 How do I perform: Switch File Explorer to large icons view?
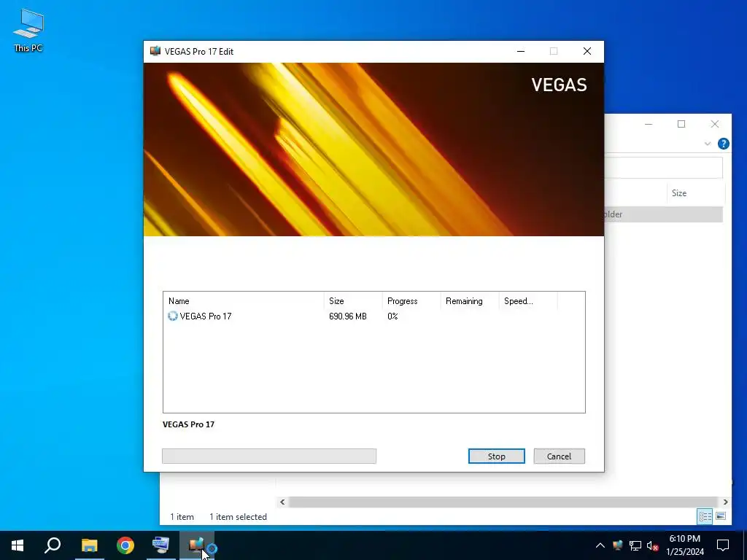tap(721, 516)
